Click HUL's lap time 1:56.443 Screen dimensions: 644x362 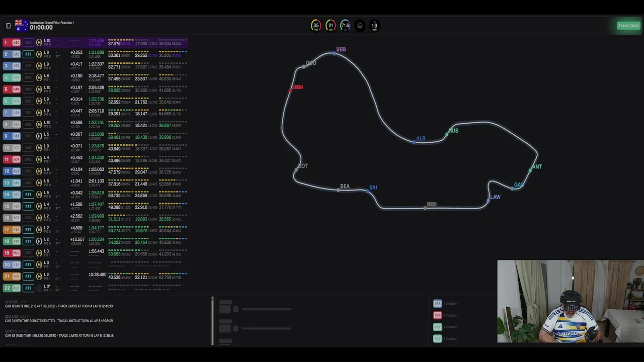(x=96, y=251)
